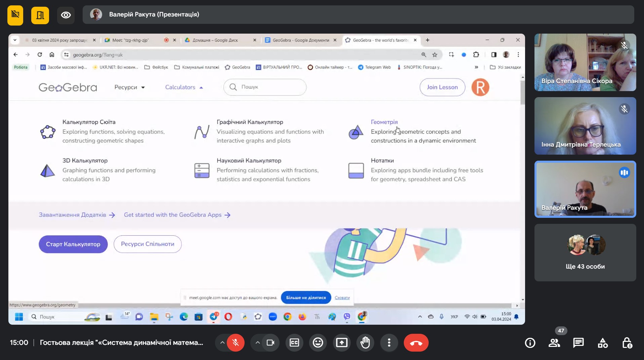Open 'Науковий Калькулятор' from the menu
Screen dimensions: 644x360
coord(249,161)
